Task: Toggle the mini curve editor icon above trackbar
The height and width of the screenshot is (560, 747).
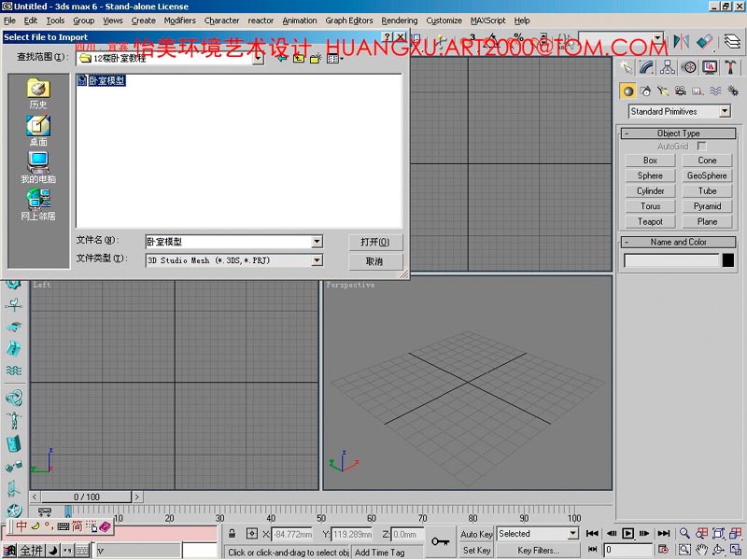Action: 45,512
